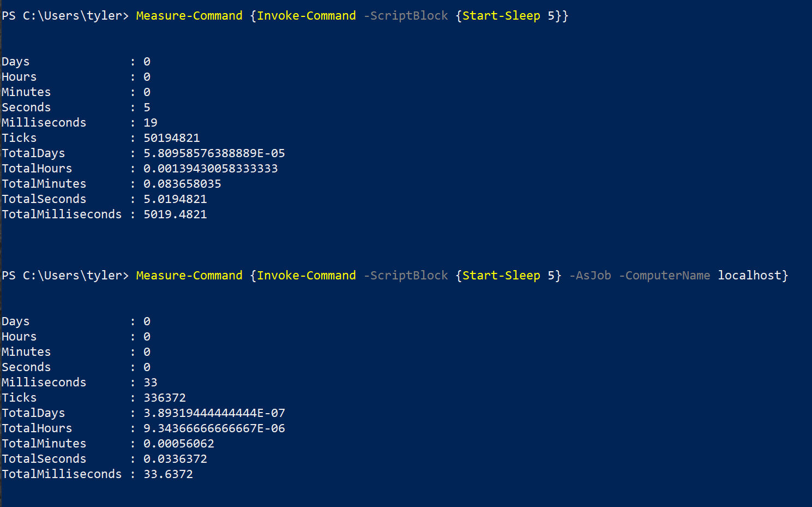
Task: Click the first Invoke-Command text
Action: click(306, 16)
